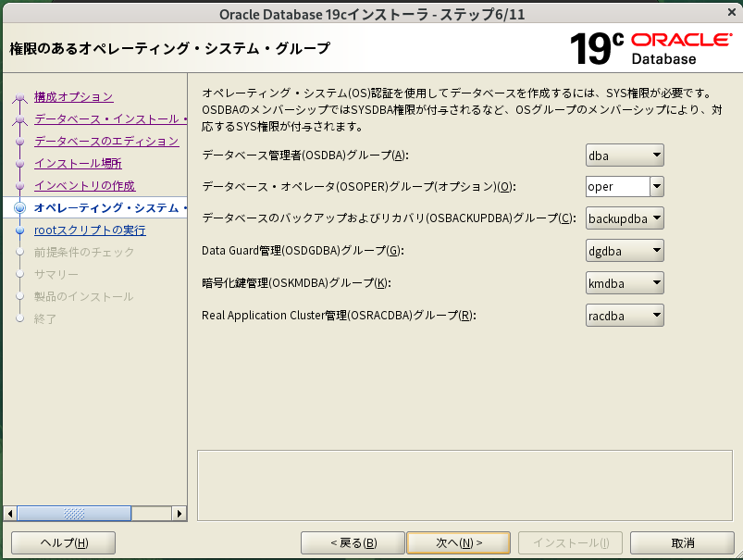The image size is (743, 560).
Task: Expand the OSBACKUPDBA dropdown showing backupdba
Action: click(625, 218)
